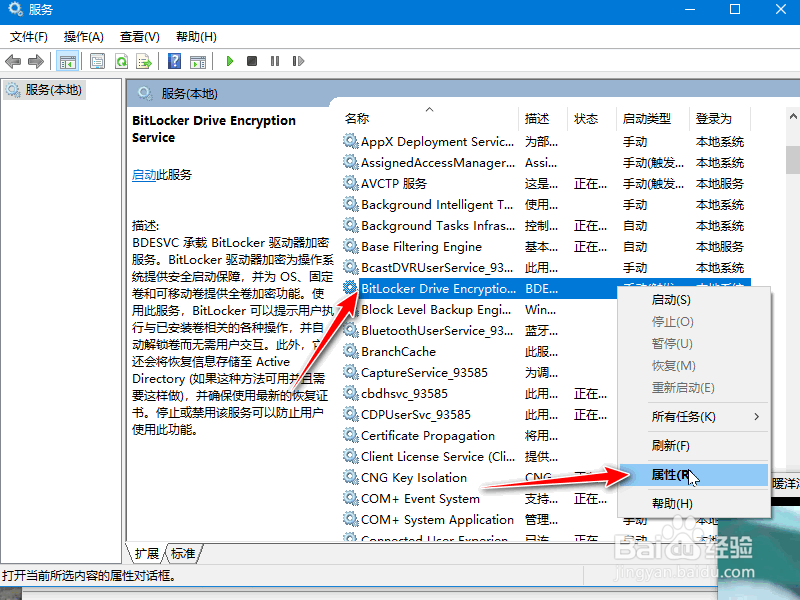Select the Block Level Backup Engi... service
800x600 pixels.
click(x=479, y=309)
